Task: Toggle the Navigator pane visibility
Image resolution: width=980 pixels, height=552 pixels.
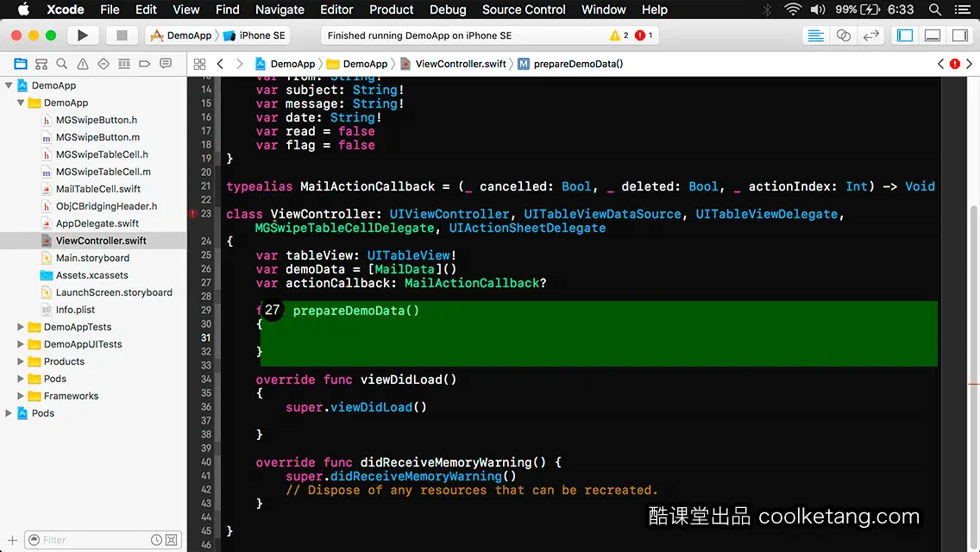Action: (x=905, y=35)
